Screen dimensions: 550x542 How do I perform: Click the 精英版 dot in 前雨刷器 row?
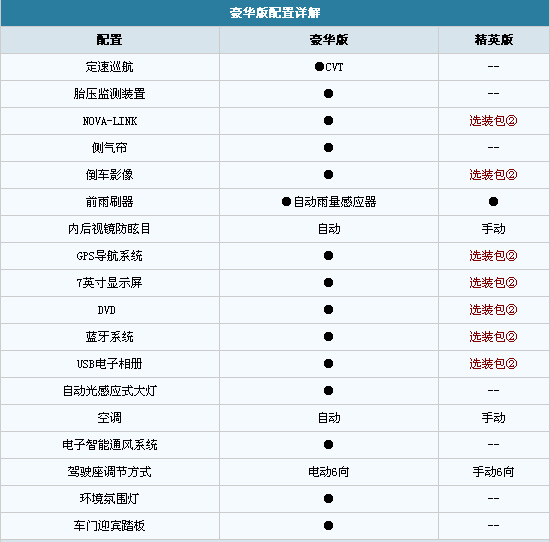[493, 202]
